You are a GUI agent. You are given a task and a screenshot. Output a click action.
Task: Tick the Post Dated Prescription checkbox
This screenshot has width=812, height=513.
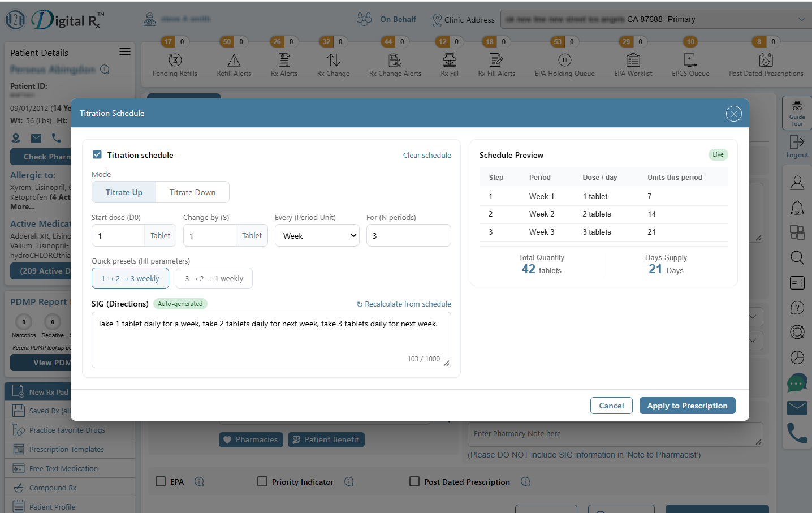pos(414,481)
